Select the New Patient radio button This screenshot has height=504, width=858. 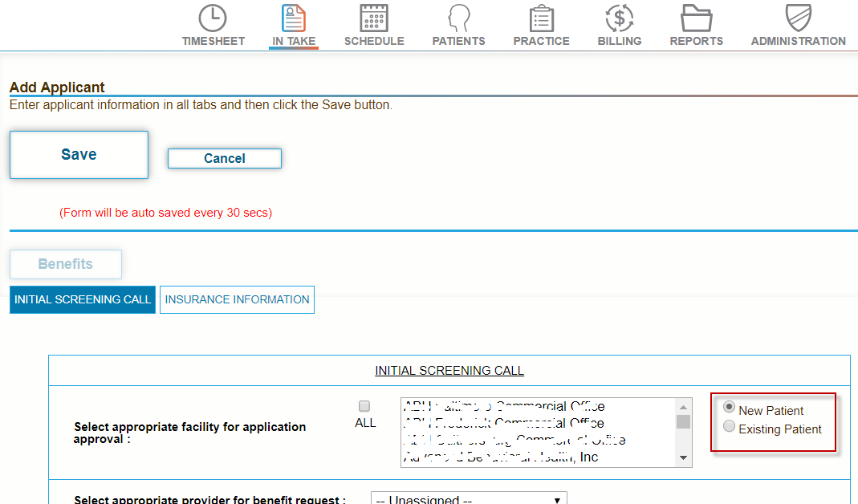click(x=729, y=408)
